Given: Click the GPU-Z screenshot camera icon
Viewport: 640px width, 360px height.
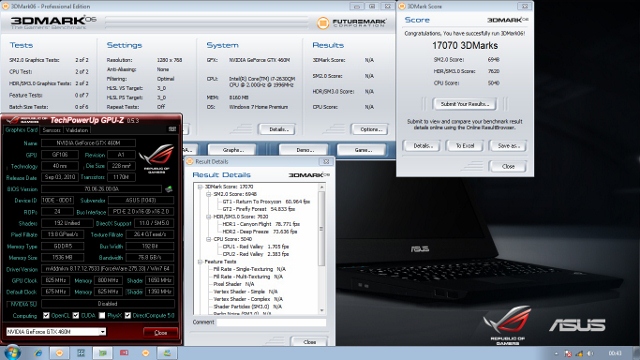Looking at the screenshot, I should coord(172,129).
